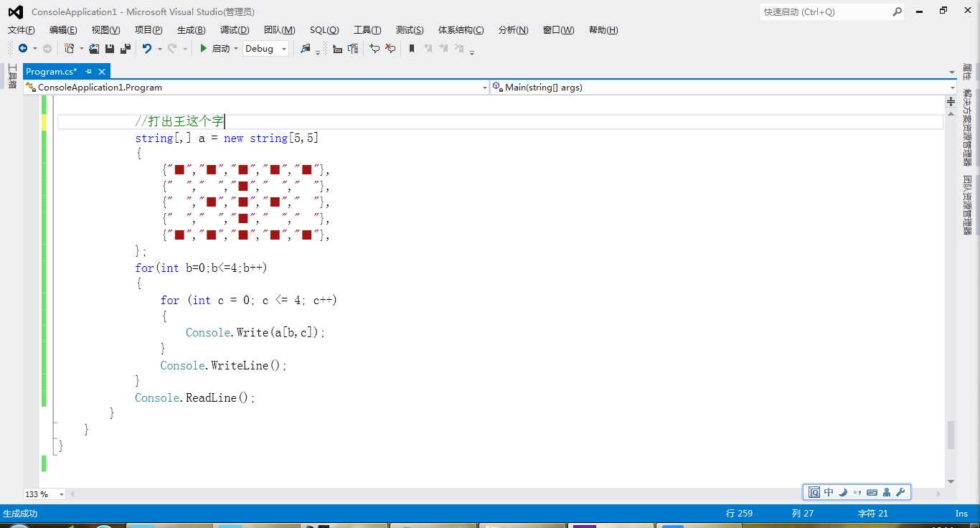Viewport: 980px width, 528px height.
Task: Click the Open File toolbar icon
Action: point(94,49)
